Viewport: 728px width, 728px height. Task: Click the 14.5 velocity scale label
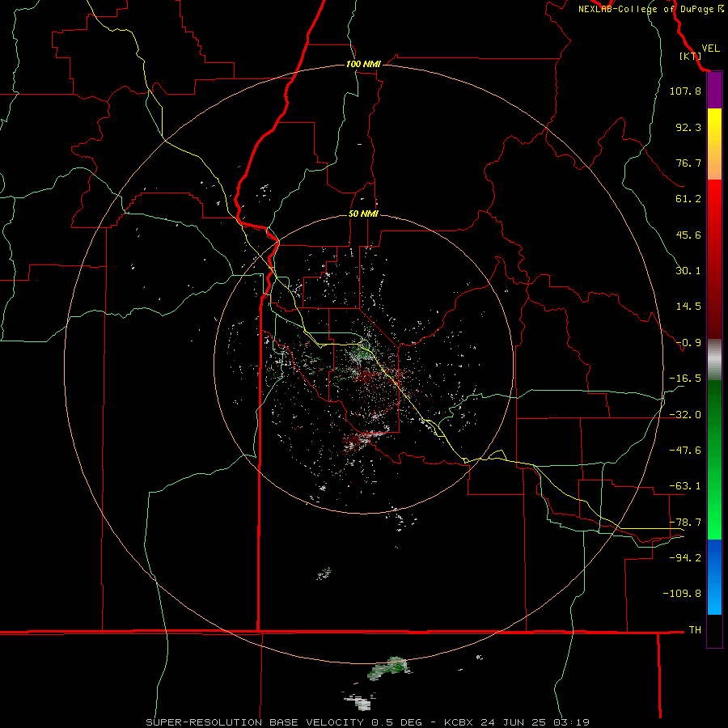(x=688, y=307)
